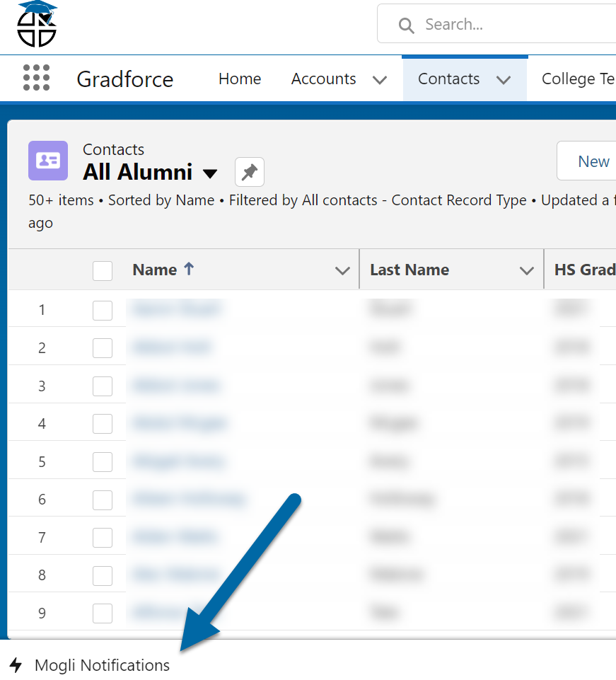Toggle select-all checkbox in table header
Image resolution: width=616 pixels, height=680 pixels.
(x=103, y=270)
